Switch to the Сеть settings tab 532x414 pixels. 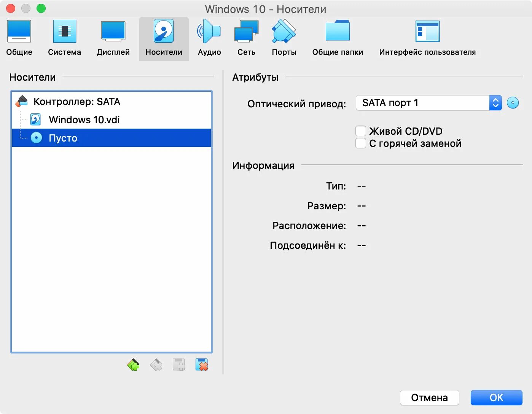pyautogui.click(x=245, y=36)
